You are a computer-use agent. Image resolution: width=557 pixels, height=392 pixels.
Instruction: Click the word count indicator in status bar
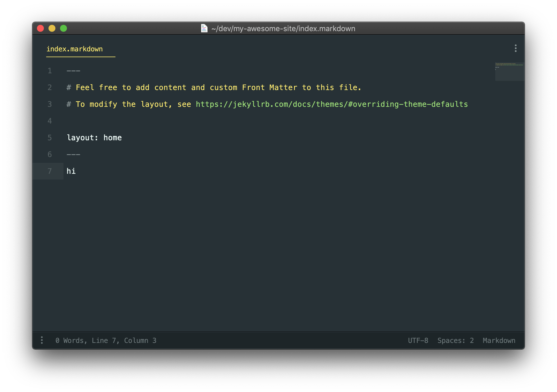tap(70, 340)
